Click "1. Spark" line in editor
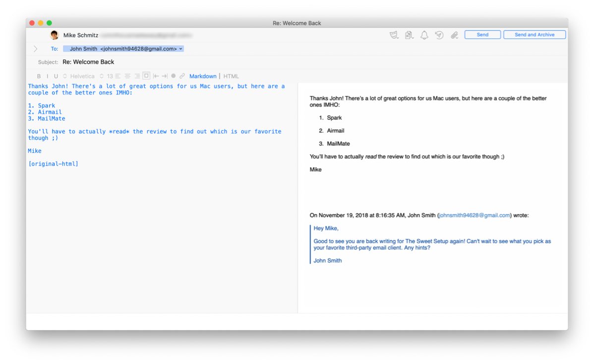Image resolution: width=595 pixels, height=364 pixels. pos(42,106)
